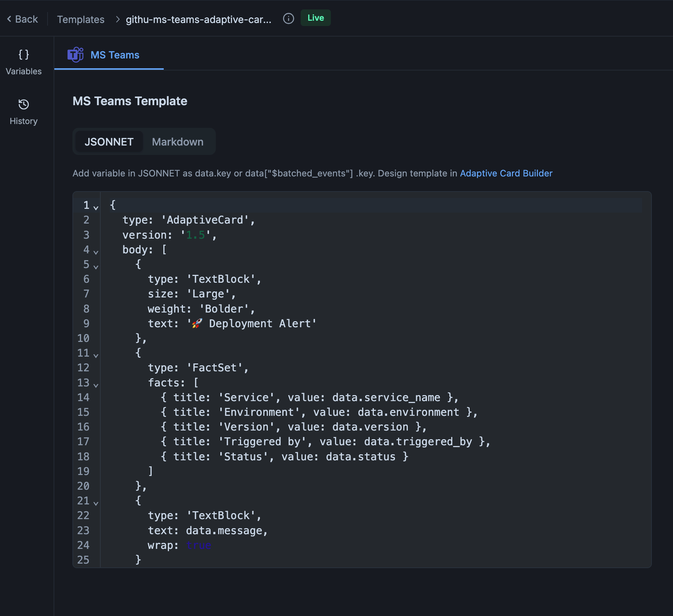
Task: Click the 'TextBlock' type on line 22
Action: [221, 516]
